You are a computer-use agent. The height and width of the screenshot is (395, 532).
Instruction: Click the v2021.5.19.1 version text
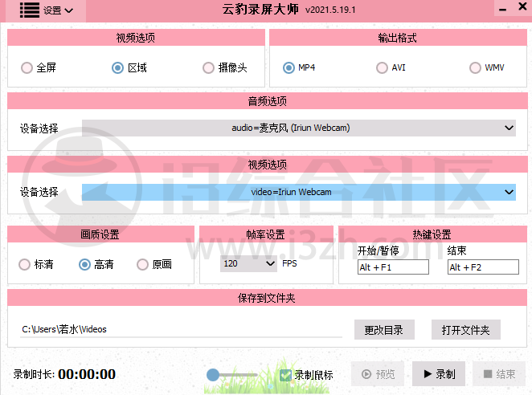(330, 10)
